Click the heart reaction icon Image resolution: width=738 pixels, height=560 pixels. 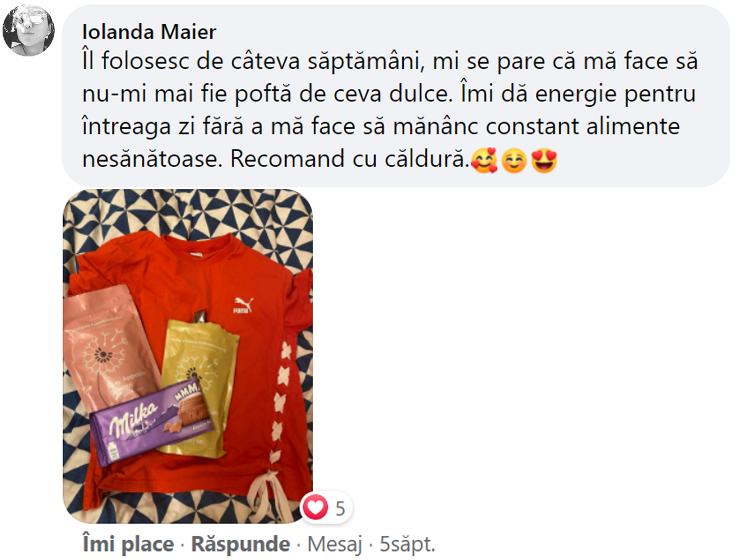pos(315,507)
